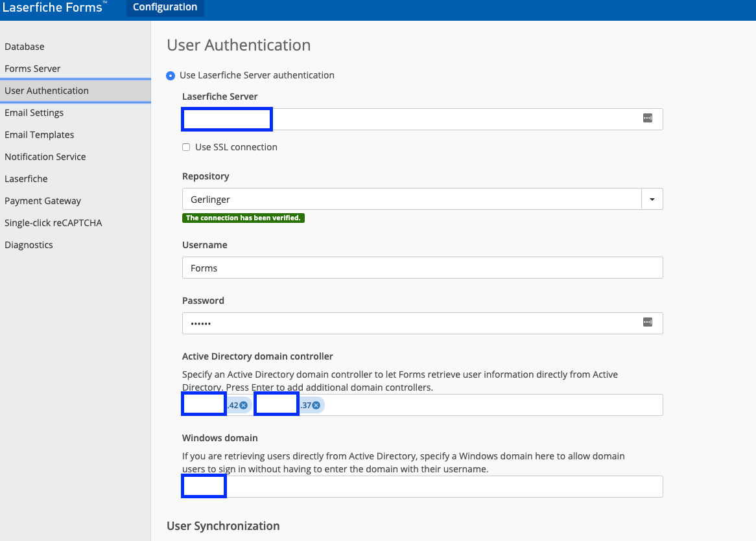Screen dimensions: 756x541
Task: Go to Forms Server settings
Action: 32,69
